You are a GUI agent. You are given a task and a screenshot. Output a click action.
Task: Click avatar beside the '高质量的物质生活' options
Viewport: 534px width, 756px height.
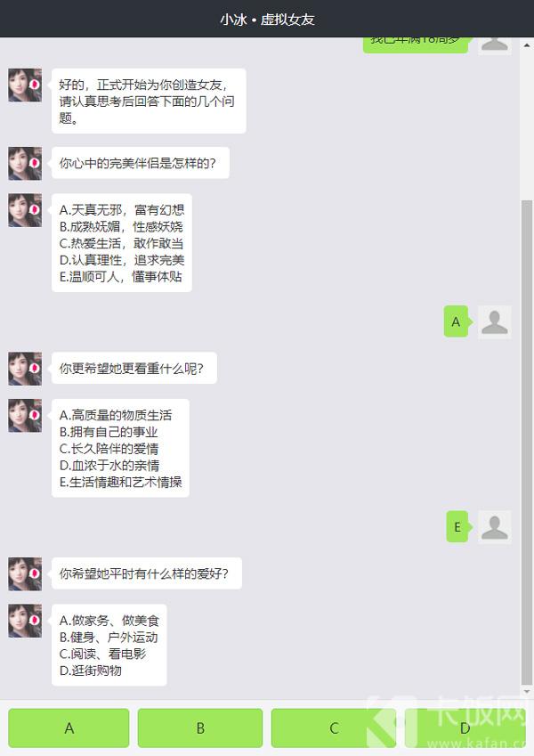[x=25, y=415]
